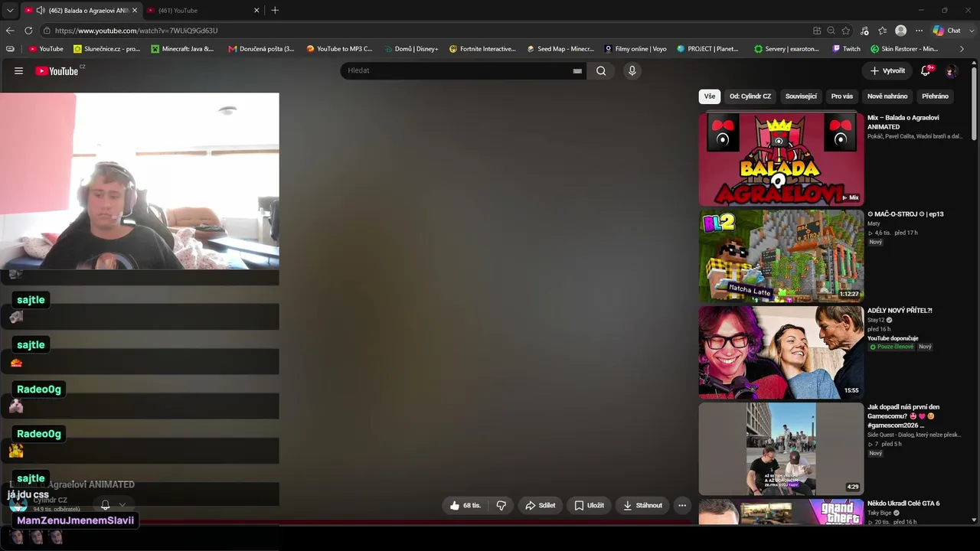Screen dimensions: 980x551
Task: Mute the playing tab via speaker icon
Action: tap(40, 10)
